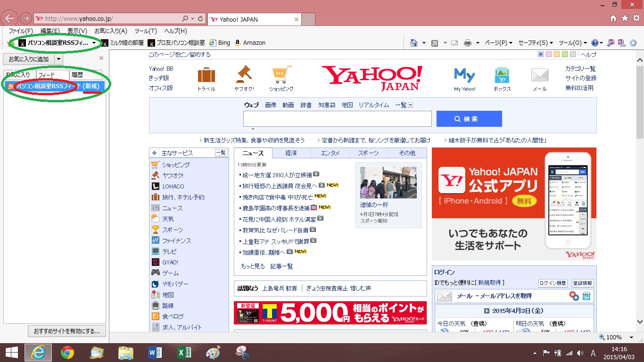Open the メール envelope icon at top
The image size is (644, 362).
540,75
